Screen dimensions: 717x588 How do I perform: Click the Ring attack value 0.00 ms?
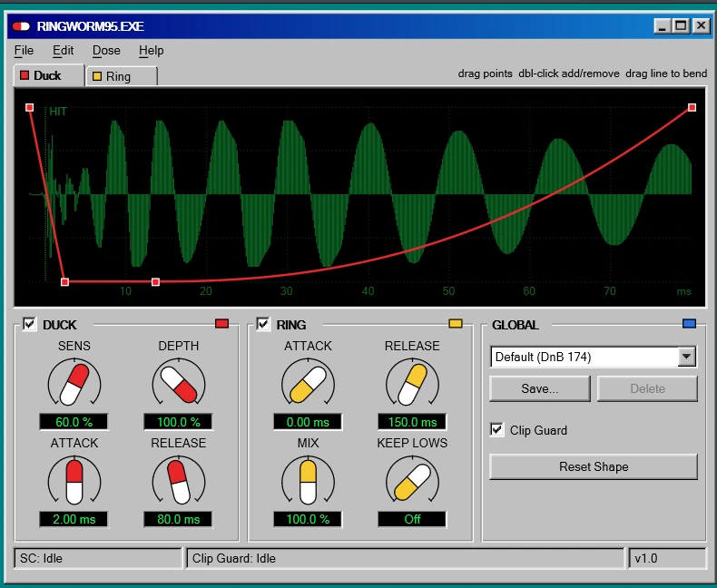pos(308,422)
